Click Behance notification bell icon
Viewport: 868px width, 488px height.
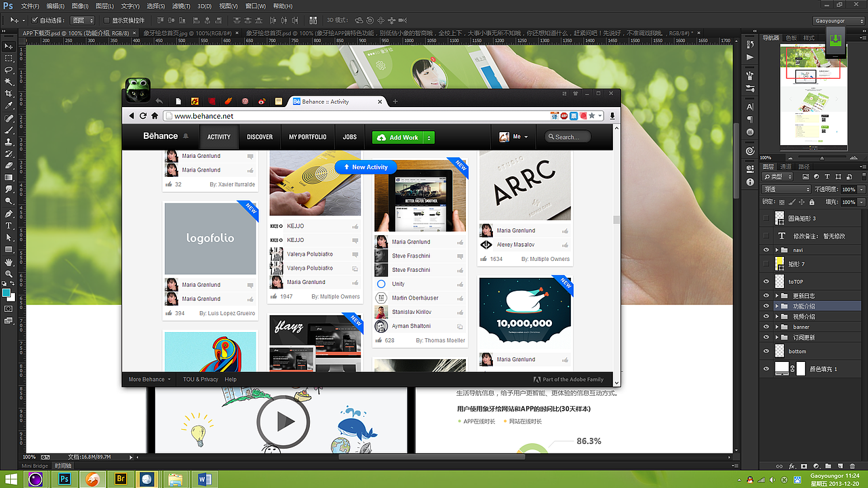[186, 136]
